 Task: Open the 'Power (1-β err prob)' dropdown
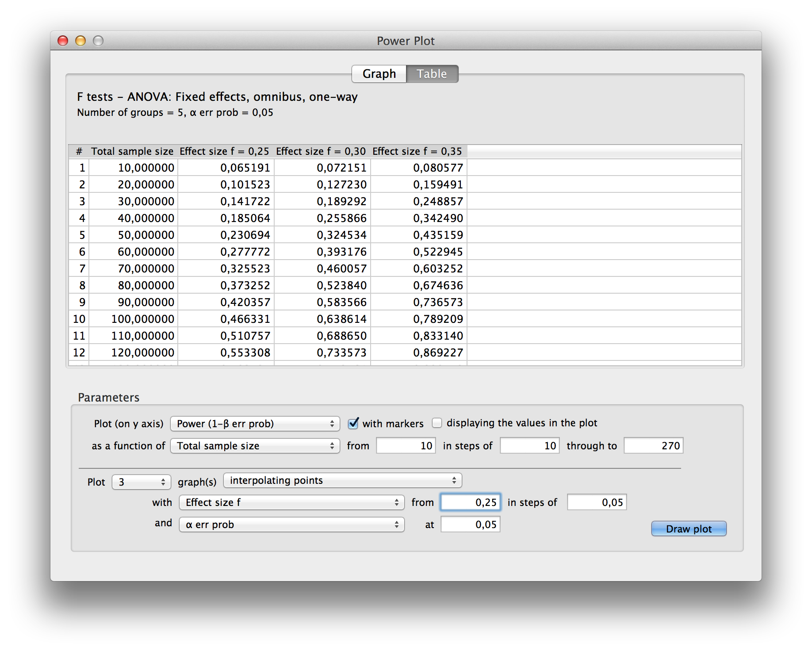[255, 424]
